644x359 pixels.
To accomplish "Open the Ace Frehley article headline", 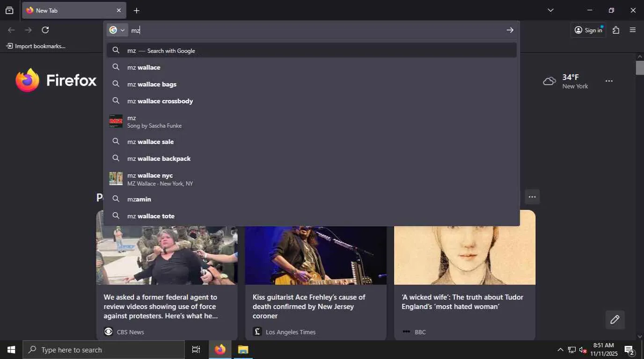I will pyautogui.click(x=309, y=307).
